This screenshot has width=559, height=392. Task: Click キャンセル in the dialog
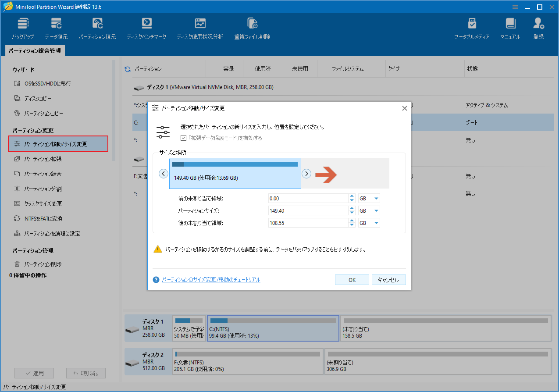(x=388, y=280)
